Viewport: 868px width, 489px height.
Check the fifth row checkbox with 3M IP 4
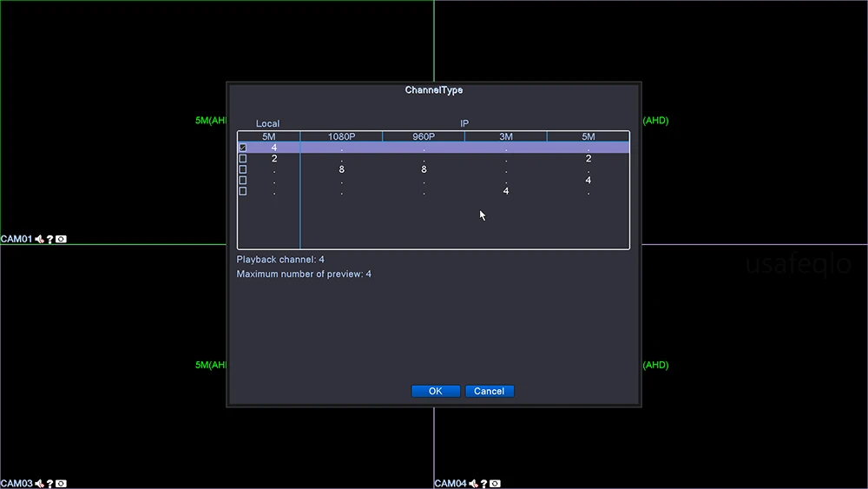[242, 191]
